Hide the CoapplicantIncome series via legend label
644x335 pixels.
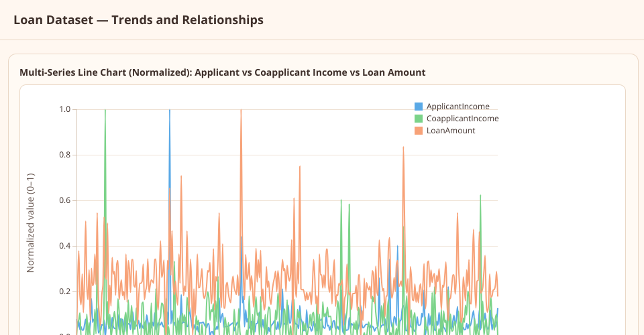click(x=462, y=119)
